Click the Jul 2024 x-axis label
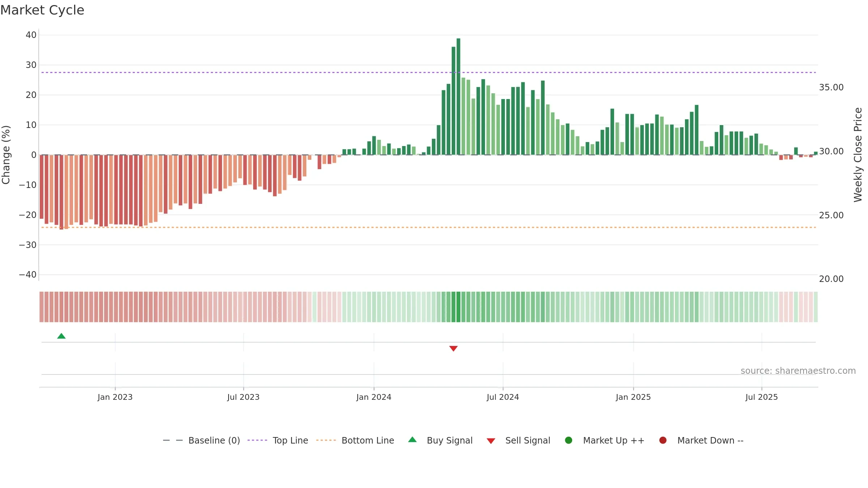 click(503, 397)
